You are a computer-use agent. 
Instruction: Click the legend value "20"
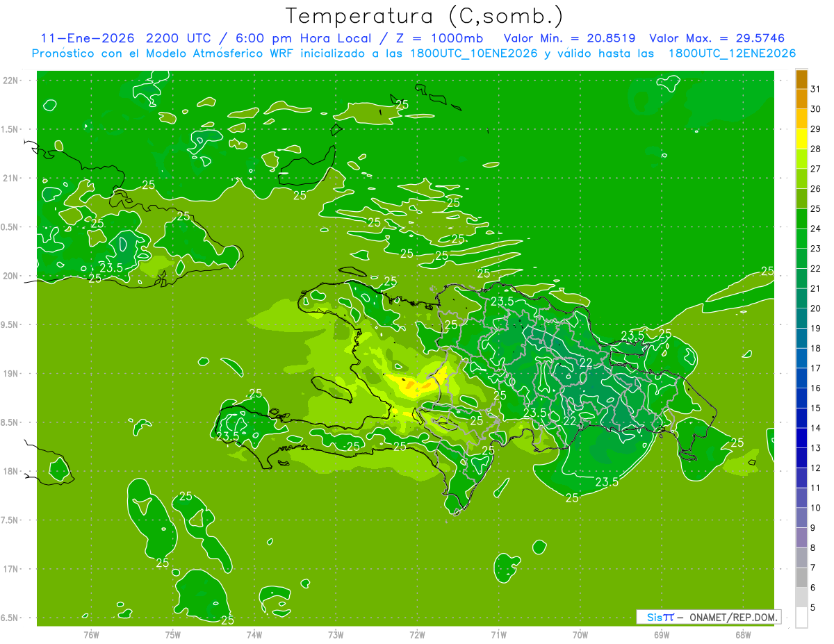click(816, 308)
